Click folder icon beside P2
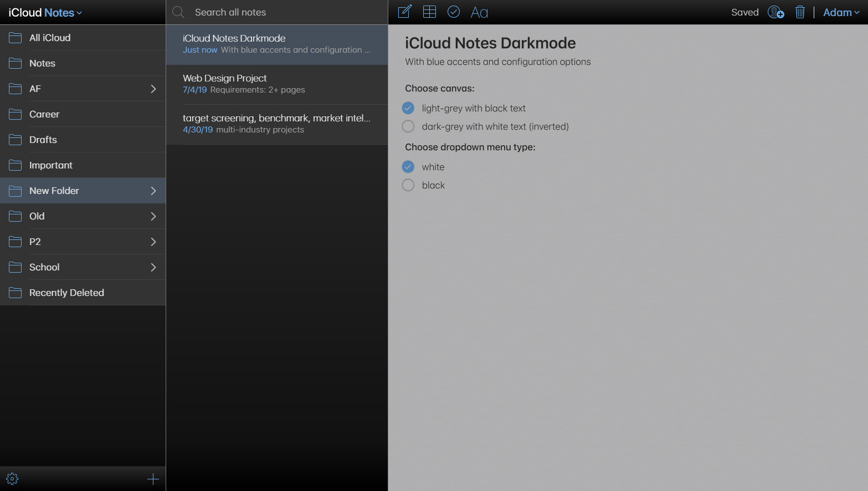This screenshot has height=491, width=868. pyautogui.click(x=16, y=242)
